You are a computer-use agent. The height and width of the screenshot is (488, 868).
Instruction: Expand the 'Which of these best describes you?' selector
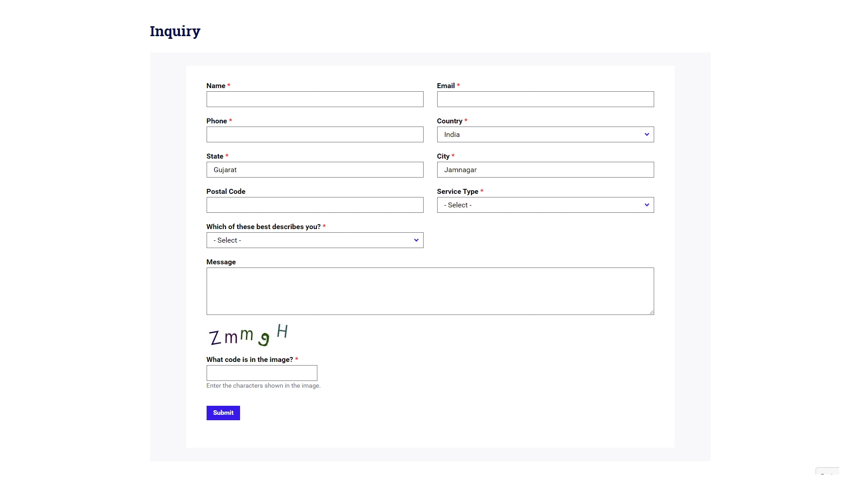point(315,240)
